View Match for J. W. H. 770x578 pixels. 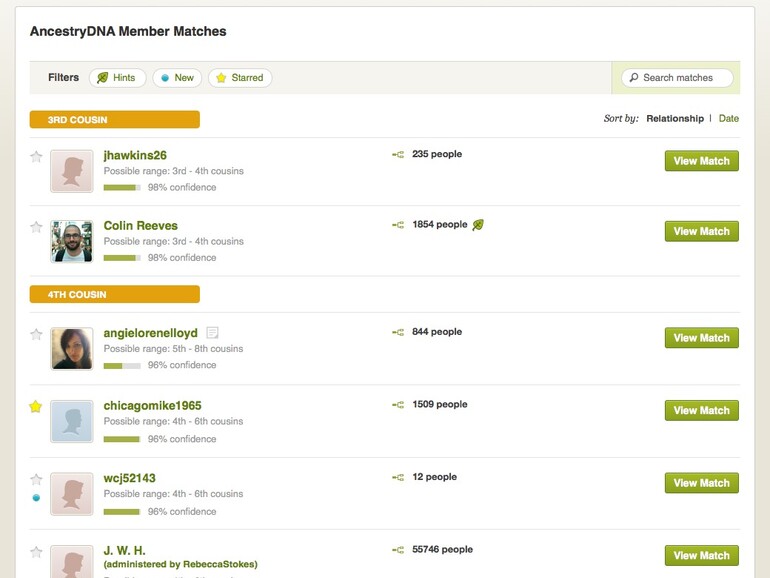702,555
